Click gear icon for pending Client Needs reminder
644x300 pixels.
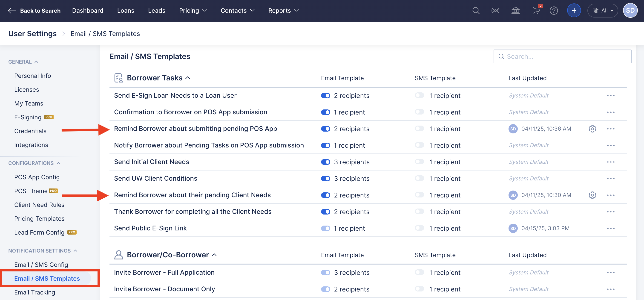coord(592,195)
